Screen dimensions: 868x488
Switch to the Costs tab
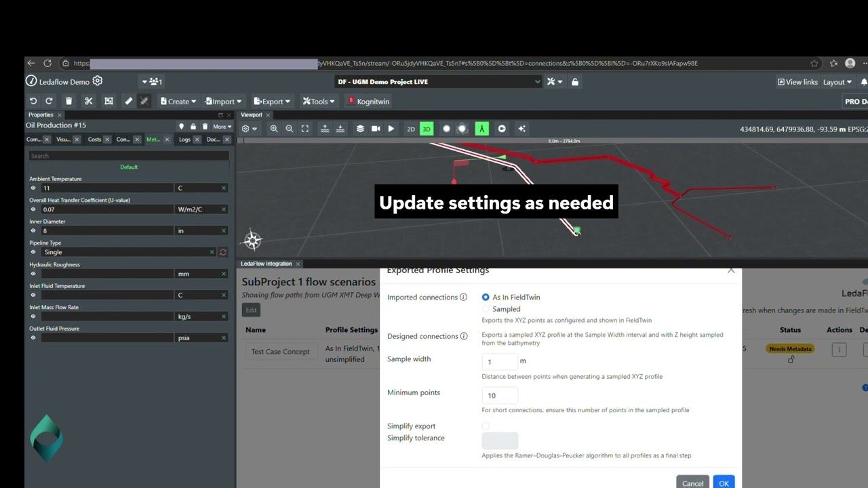pos(94,140)
